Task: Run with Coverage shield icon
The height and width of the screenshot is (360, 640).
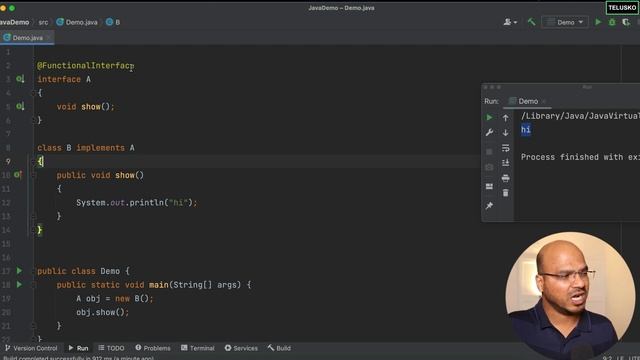Action: pos(626,22)
